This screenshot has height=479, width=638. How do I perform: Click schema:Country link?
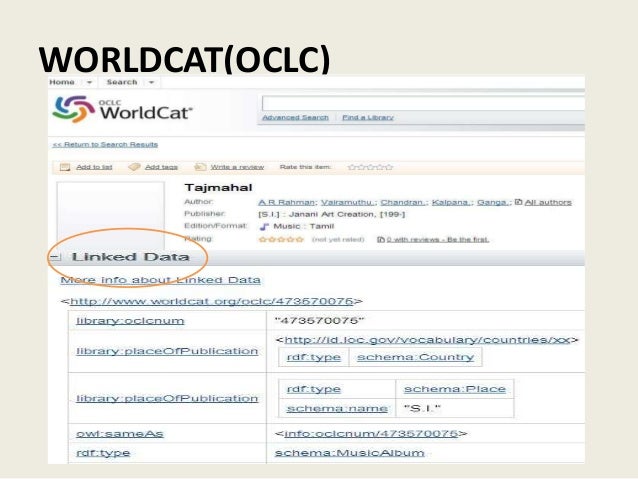pyautogui.click(x=415, y=357)
